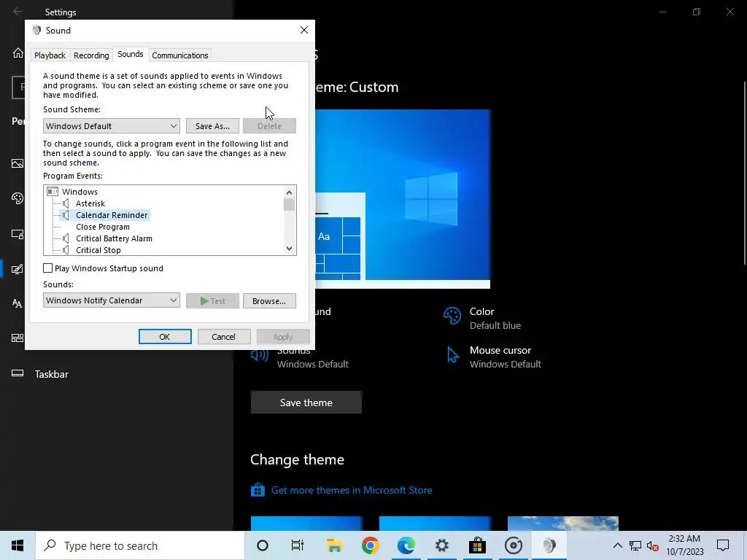
Task: Open the notification center icon
Action: [x=723, y=545]
